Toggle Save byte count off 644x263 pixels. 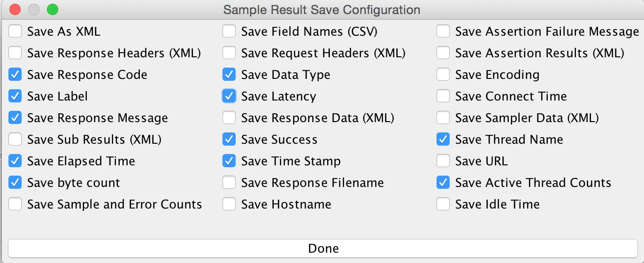[x=15, y=183]
